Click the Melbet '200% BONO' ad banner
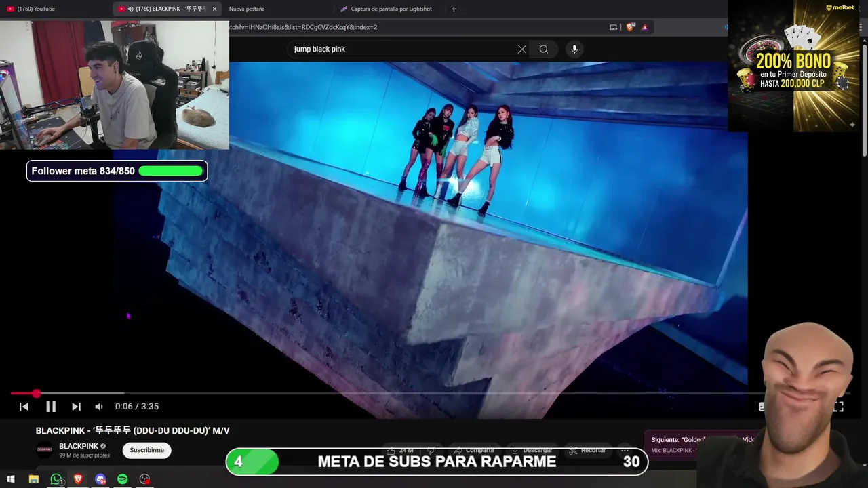Image resolution: width=868 pixels, height=488 pixels. [793, 66]
